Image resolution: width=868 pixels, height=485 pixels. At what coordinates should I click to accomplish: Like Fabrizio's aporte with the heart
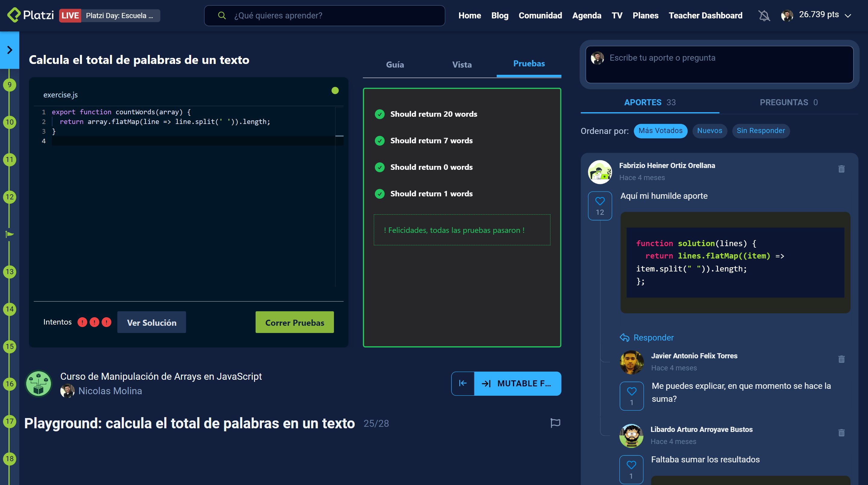(600, 200)
